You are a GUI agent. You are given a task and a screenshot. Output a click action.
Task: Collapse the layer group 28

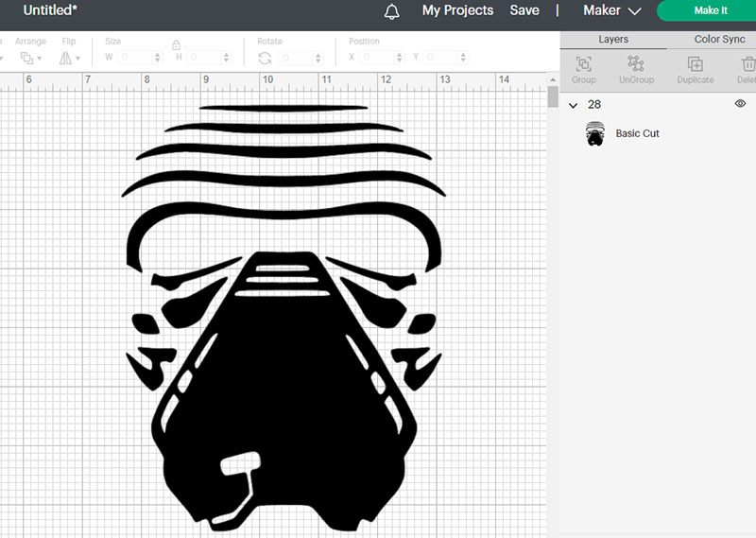(573, 105)
